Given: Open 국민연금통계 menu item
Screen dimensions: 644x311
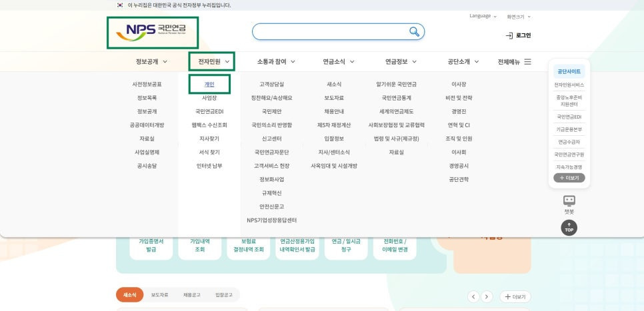Looking at the screenshot, I should 397,98.
